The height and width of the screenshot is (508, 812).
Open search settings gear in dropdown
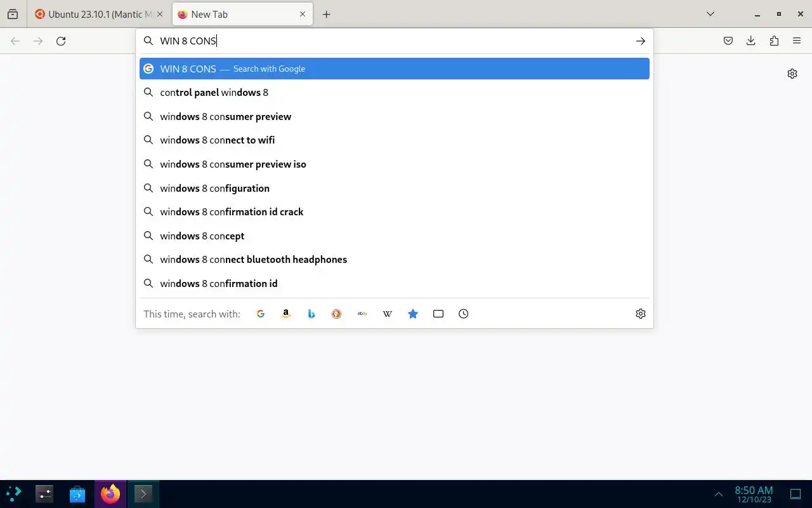[641, 314]
